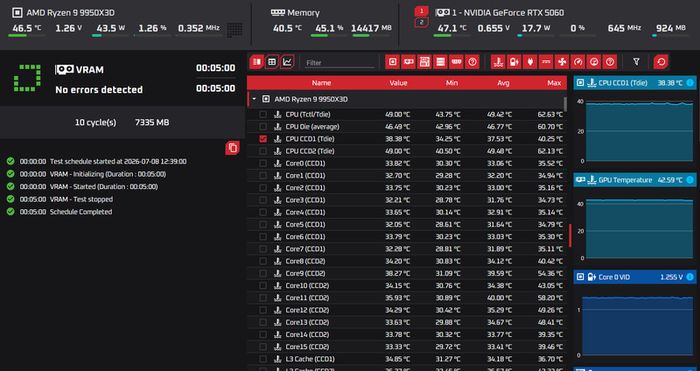Open info for CPU CCD1 (Tdie) graph
Screen dimensions: 700x371
[x=690, y=83]
